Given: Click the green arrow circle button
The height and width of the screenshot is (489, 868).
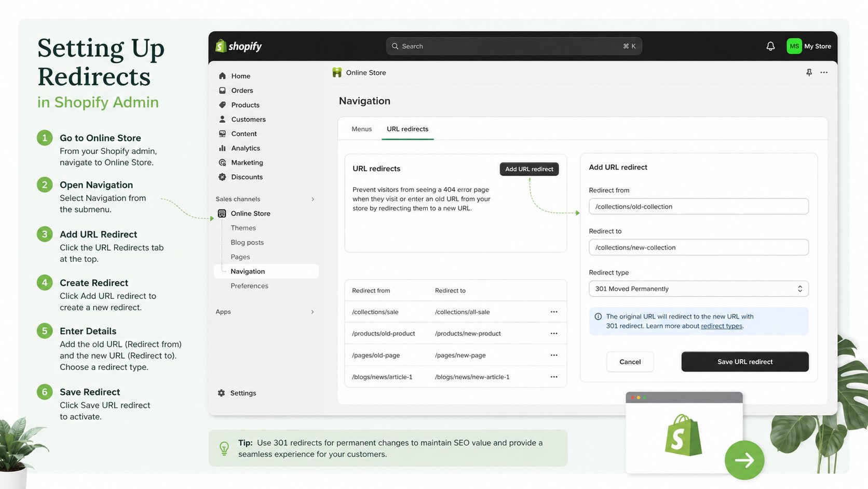Looking at the screenshot, I should click(x=744, y=460).
